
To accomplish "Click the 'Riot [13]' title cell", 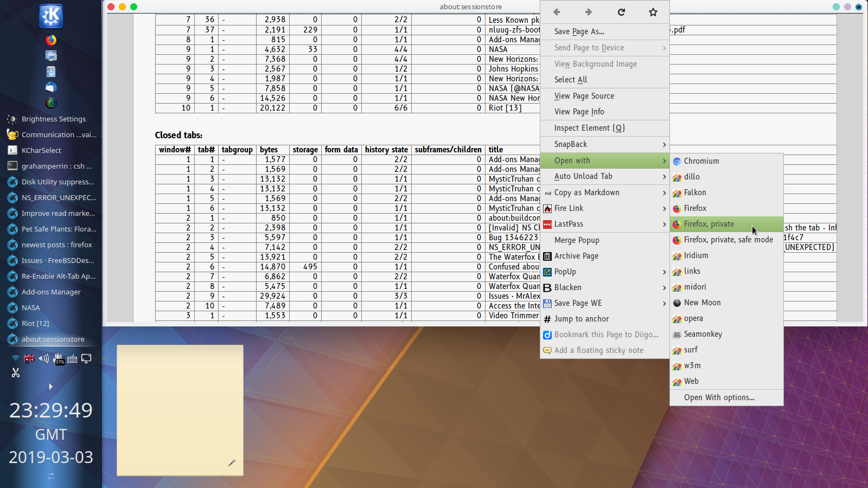I will pyautogui.click(x=505, y=108).
